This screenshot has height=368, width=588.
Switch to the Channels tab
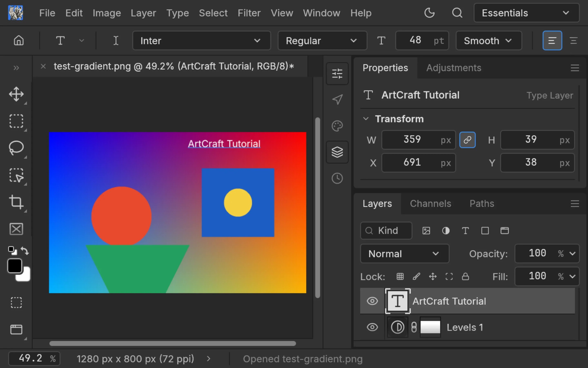430,203
